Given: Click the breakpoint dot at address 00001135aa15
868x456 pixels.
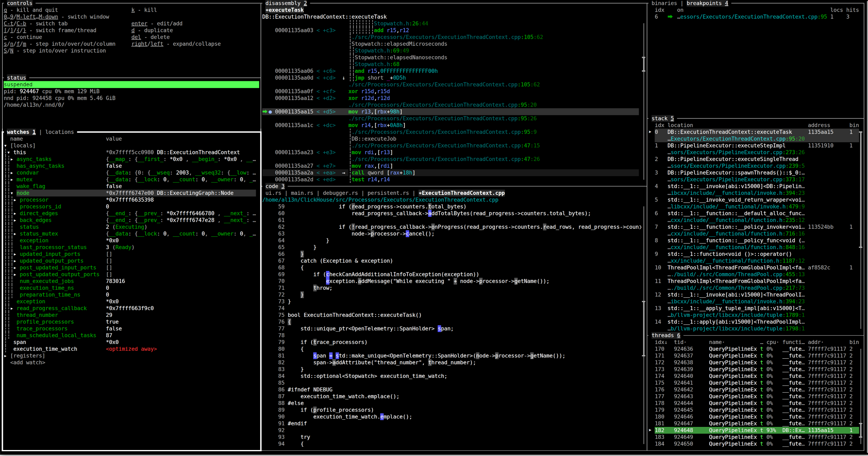Looking at the screenshot, I should pos(270,112).
